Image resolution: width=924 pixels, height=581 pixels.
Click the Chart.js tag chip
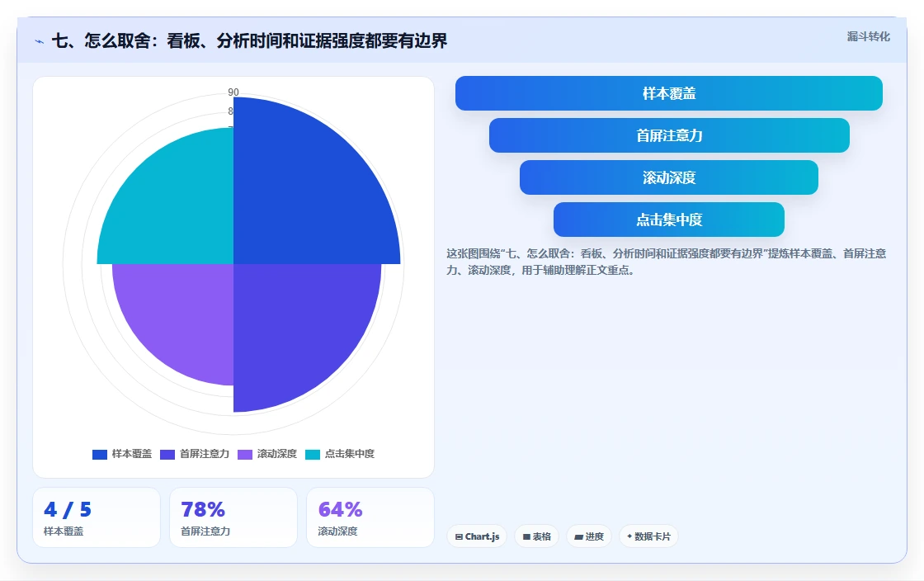click(x=477, y=536)
